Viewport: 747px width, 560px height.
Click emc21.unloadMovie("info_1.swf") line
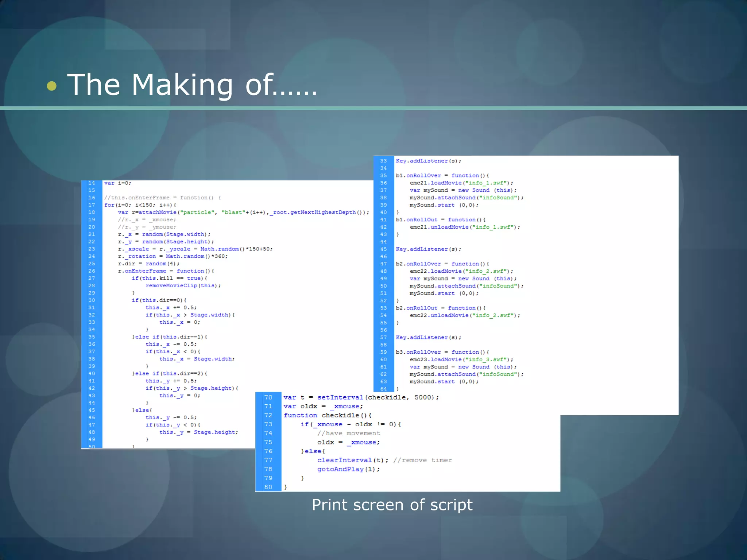click(465, 227)
